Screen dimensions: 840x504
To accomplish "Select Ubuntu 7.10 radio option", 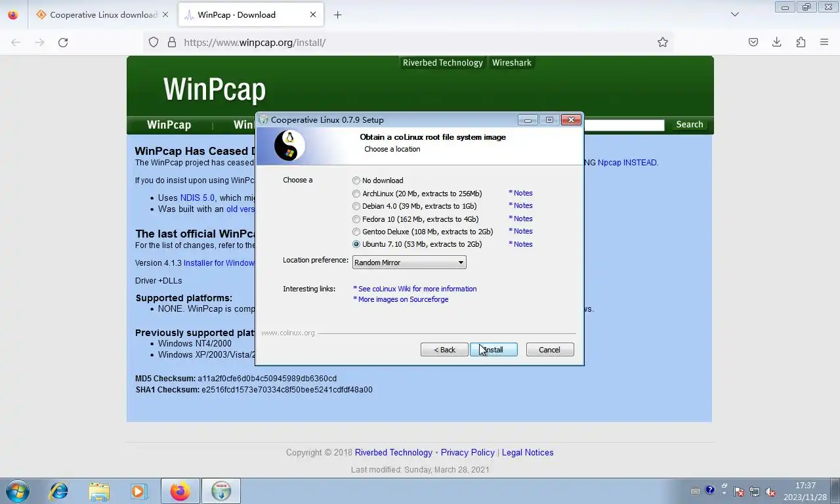I will [x=417, y=244].
